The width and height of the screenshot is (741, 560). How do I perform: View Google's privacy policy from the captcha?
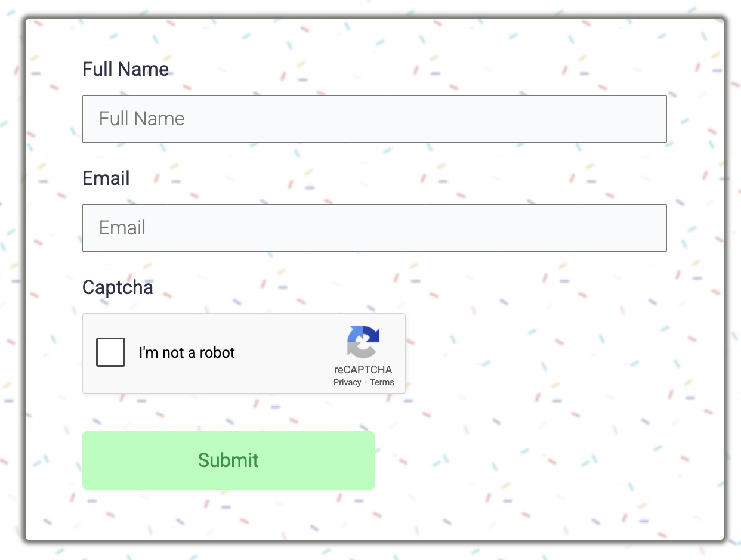347,383
